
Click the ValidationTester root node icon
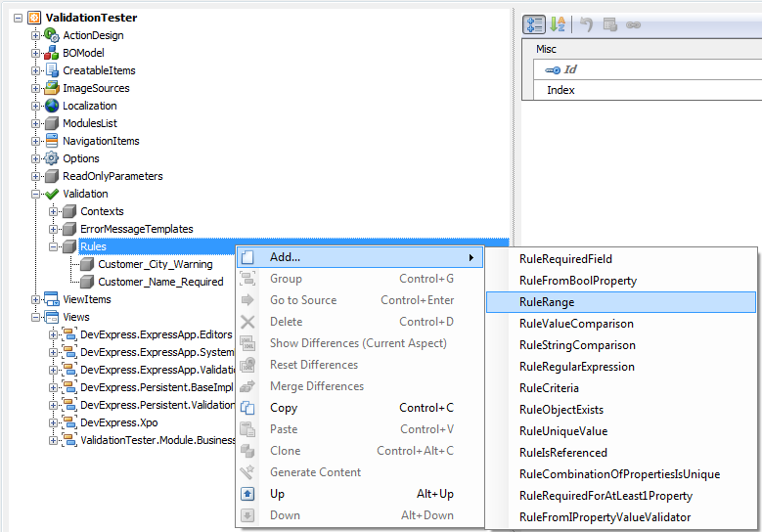point(34,18)
